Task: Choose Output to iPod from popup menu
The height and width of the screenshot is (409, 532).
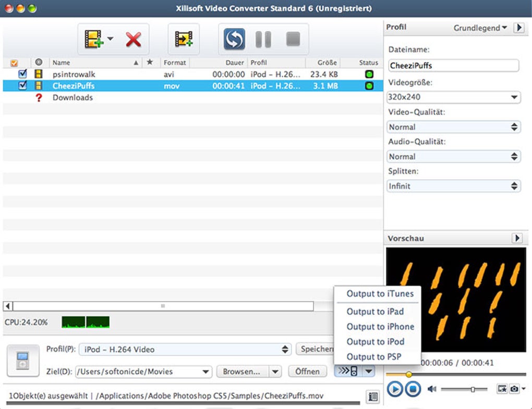Action: pos(375,342)
